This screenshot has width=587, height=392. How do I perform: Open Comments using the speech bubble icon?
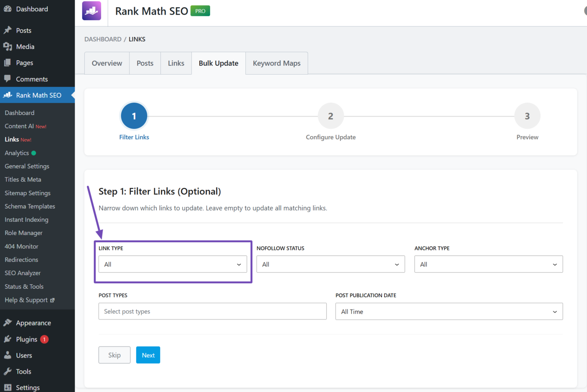8,79
